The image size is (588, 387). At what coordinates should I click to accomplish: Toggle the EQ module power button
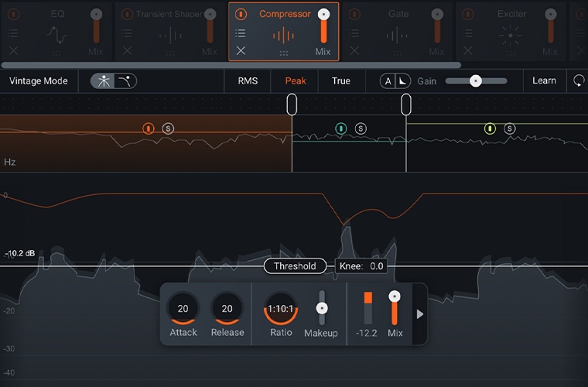pos(13,15)
